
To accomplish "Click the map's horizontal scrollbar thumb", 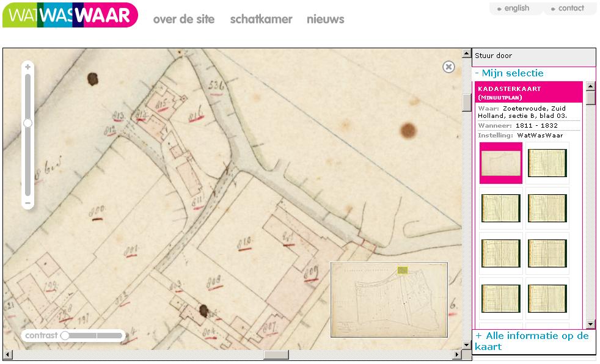I will pyautogui.click(x=276, y=355).
